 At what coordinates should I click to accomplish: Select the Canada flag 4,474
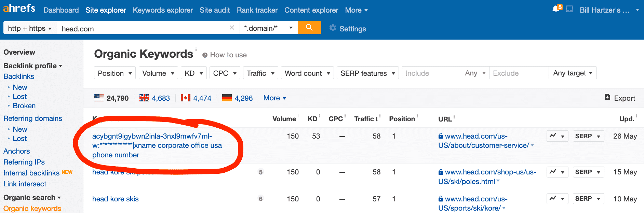pyautogui.click(x=186, y=98)
